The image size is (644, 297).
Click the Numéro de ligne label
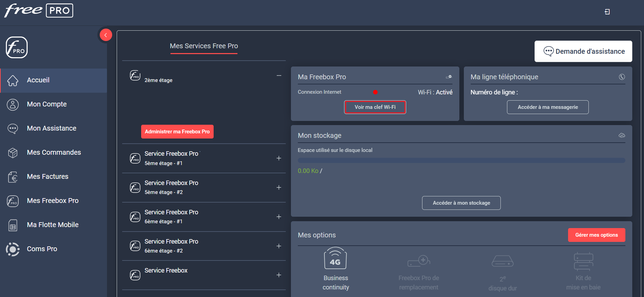click(x=494, y=92)
